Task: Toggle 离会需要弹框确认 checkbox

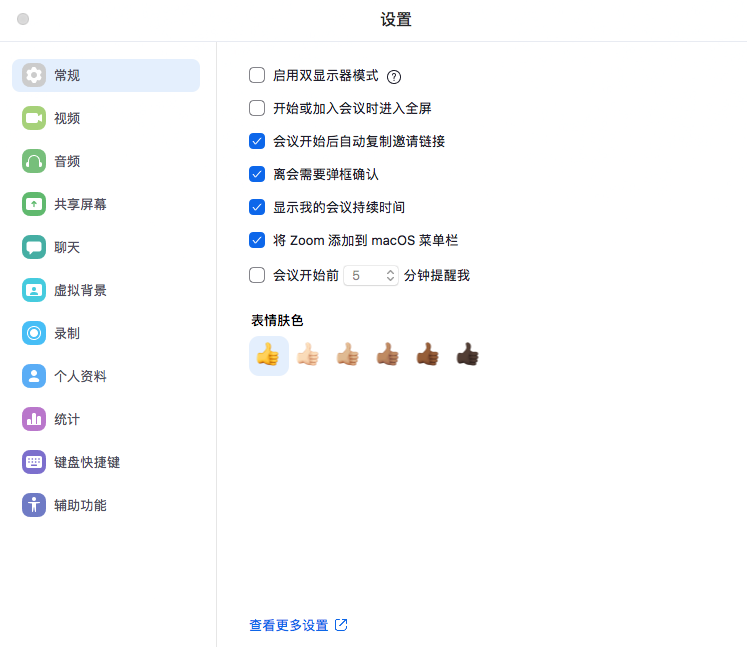Action: pyautogui.click(x=257, y=174)
